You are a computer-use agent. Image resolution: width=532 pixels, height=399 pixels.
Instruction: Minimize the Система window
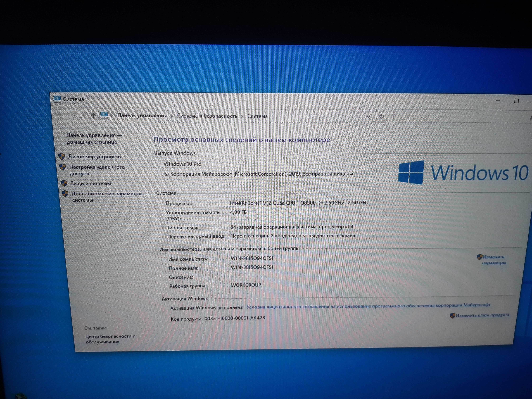tap(498, 101)
